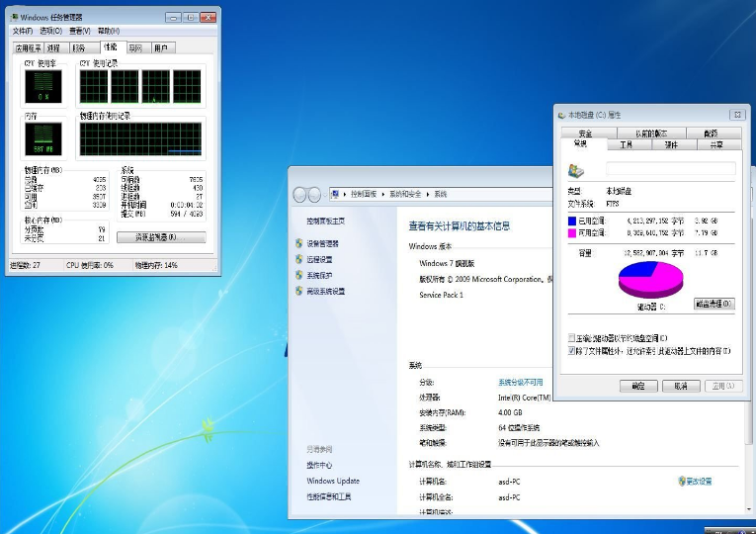Click the shield icon beside 系统保护

(x=298, y=275)
